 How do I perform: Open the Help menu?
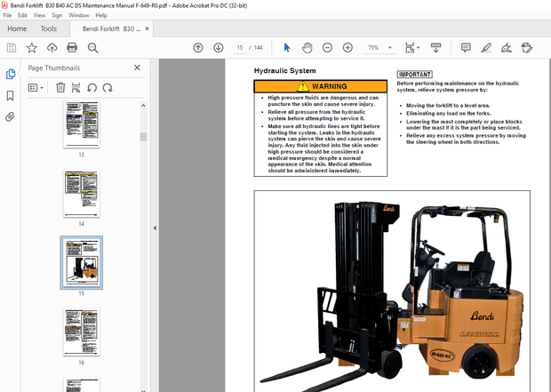pos(101,15)
